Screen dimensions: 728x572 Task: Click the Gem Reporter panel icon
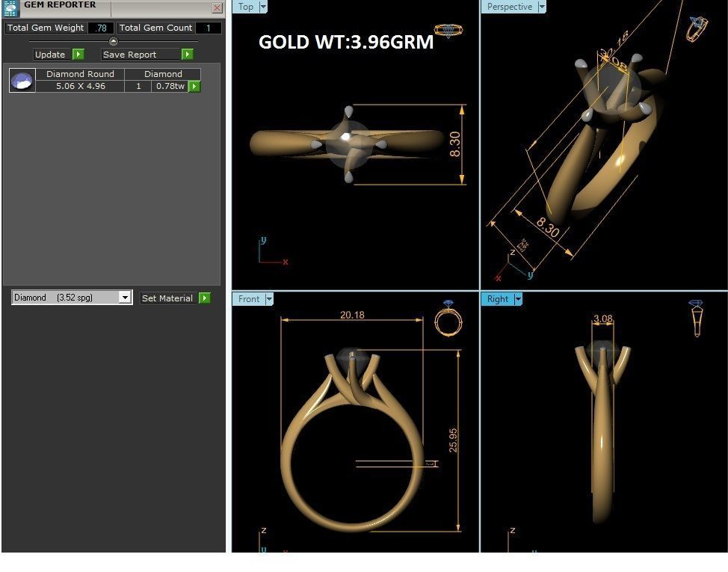(10, 8)
